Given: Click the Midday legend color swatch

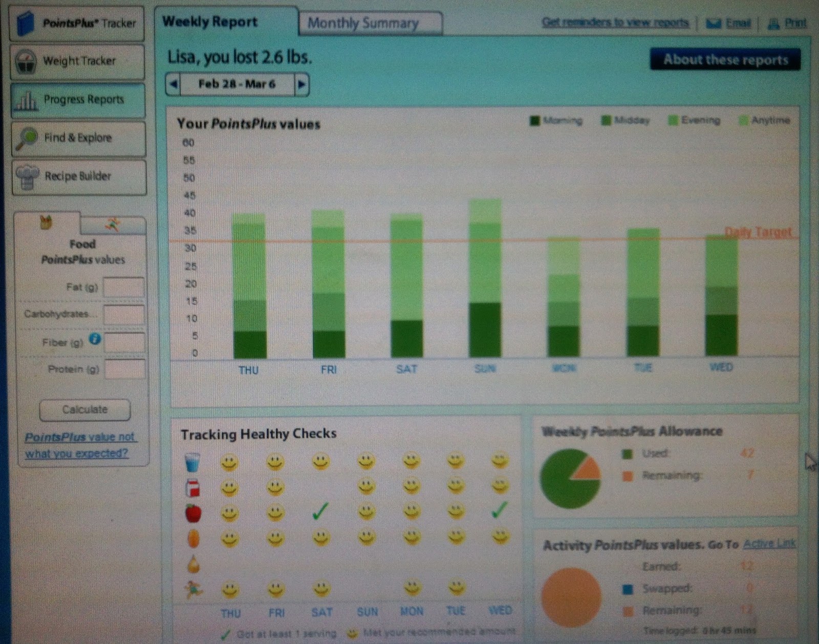Looking at the screenshot, I should click(x=607, y=121).
